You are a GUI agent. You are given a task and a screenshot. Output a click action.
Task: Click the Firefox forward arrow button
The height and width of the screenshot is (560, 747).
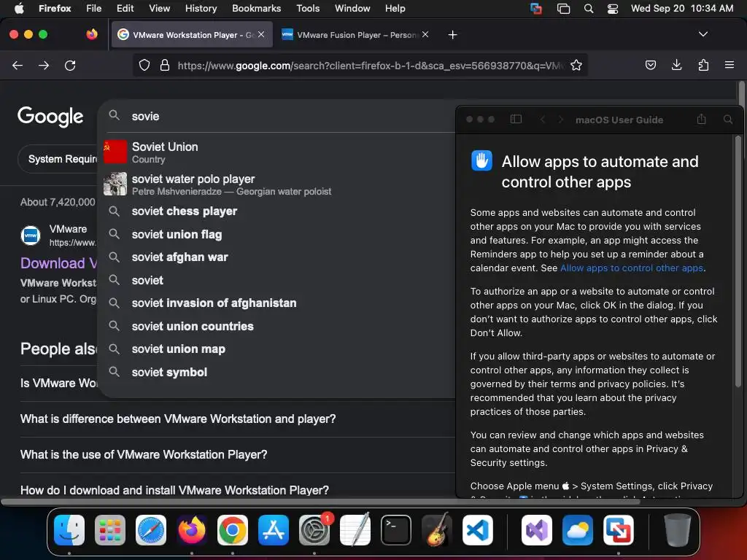point(44,65)
